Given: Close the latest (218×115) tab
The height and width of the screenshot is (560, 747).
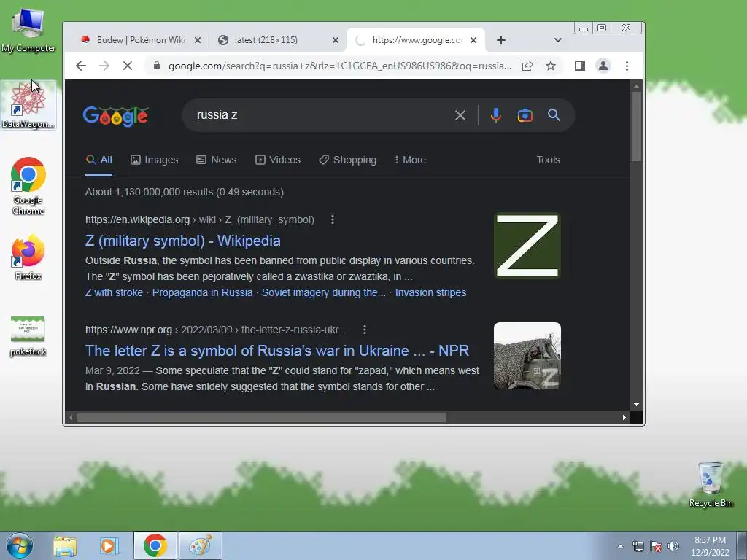Looking at the screenshot, I should tap(336, 40).
